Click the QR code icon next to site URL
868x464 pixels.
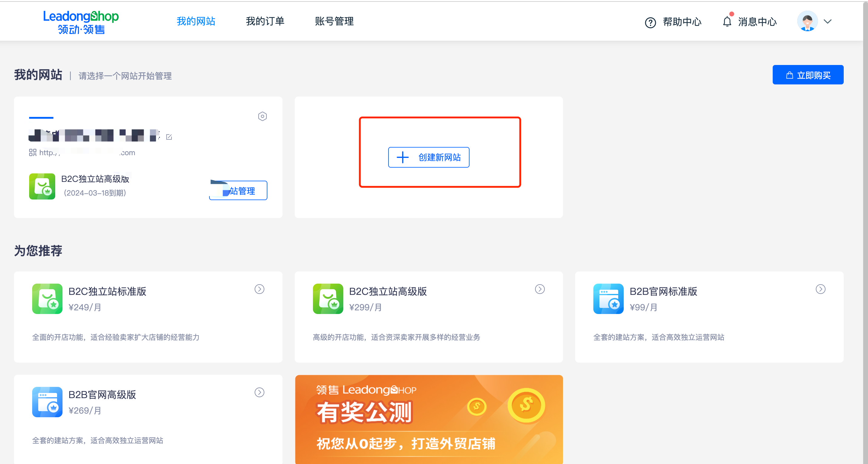33,153
